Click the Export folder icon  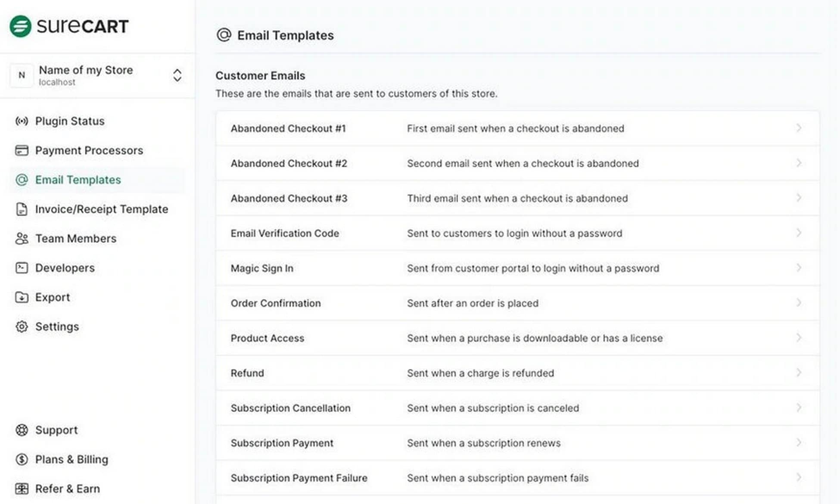[x=22, y=297]
